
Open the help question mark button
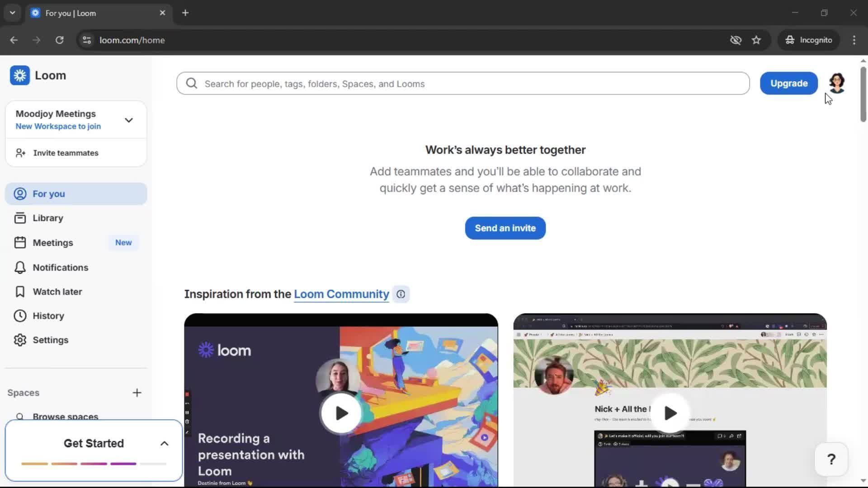pos(831,460)
